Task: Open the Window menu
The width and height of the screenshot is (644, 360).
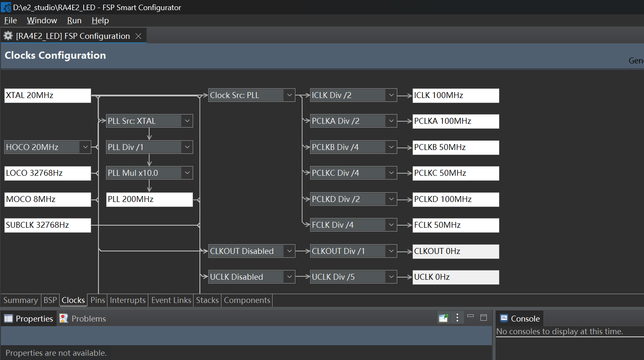Action: click(42, 20)
